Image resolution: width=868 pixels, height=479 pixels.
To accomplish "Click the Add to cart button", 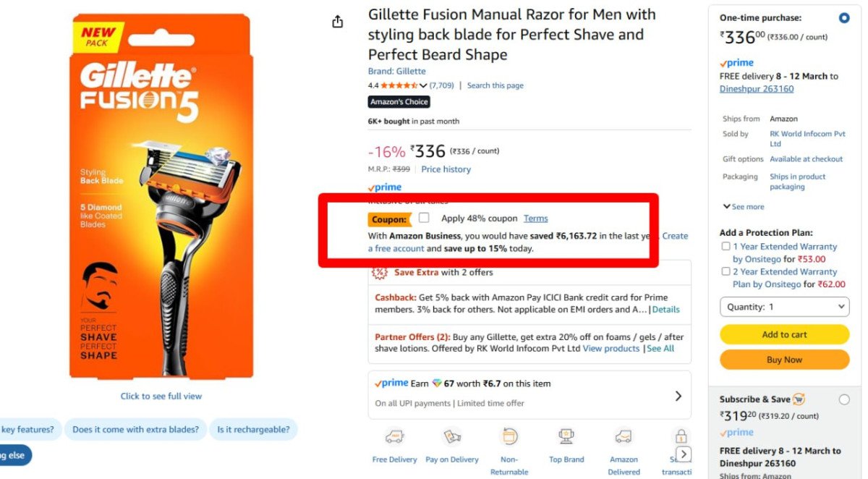I will 784,334.
